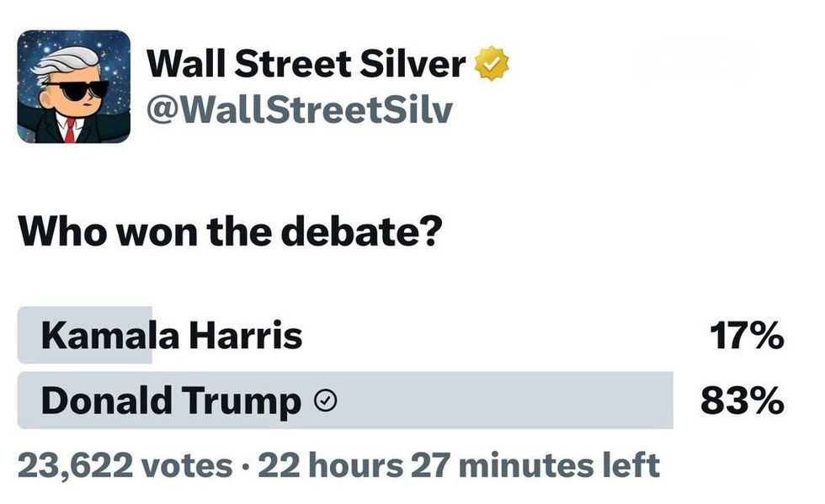Open the Wall Street Silver display name

306,64
